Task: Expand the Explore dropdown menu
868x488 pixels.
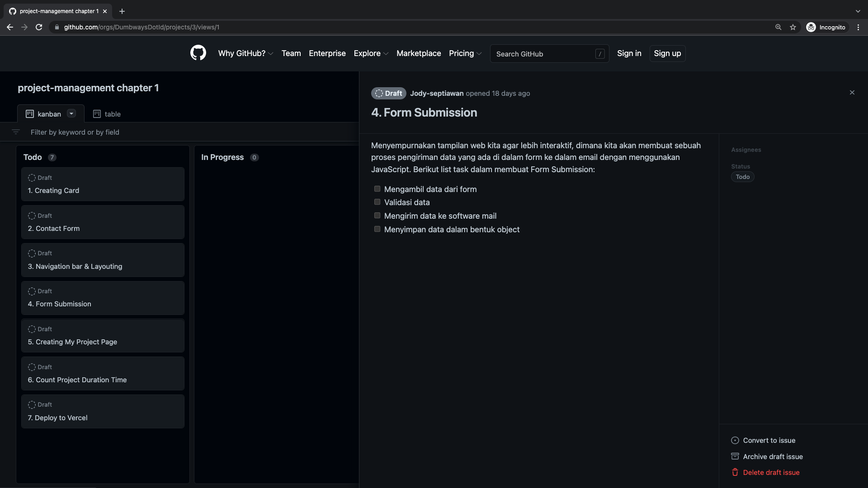Action: (x=371, y=53)
